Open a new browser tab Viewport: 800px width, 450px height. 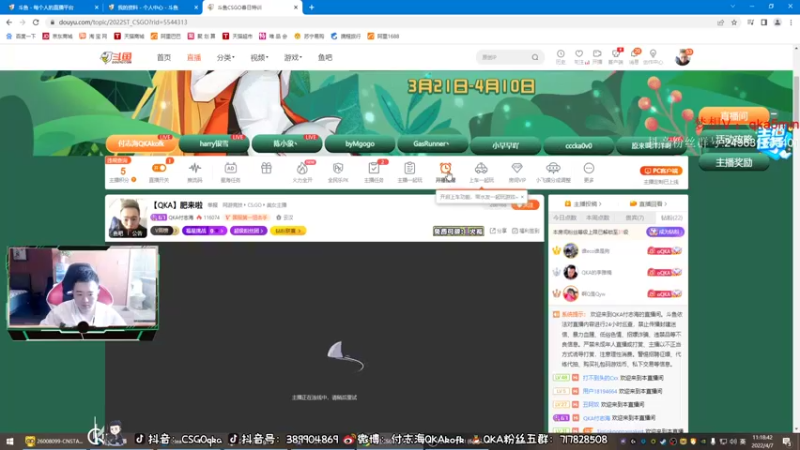[311, 7]
